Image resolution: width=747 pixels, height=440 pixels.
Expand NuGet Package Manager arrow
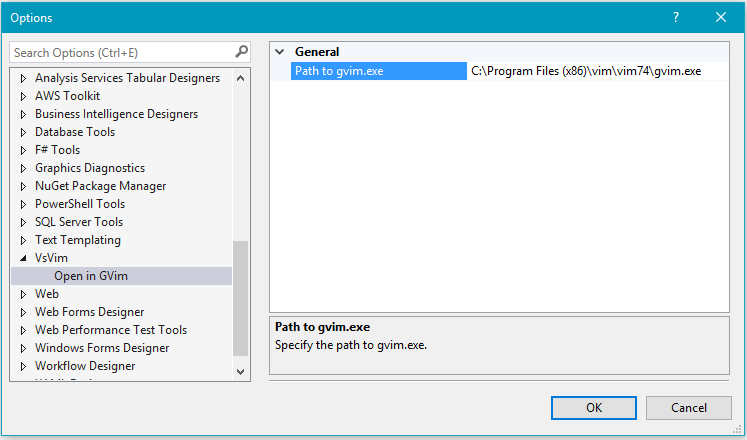click(x=23, y=186)
